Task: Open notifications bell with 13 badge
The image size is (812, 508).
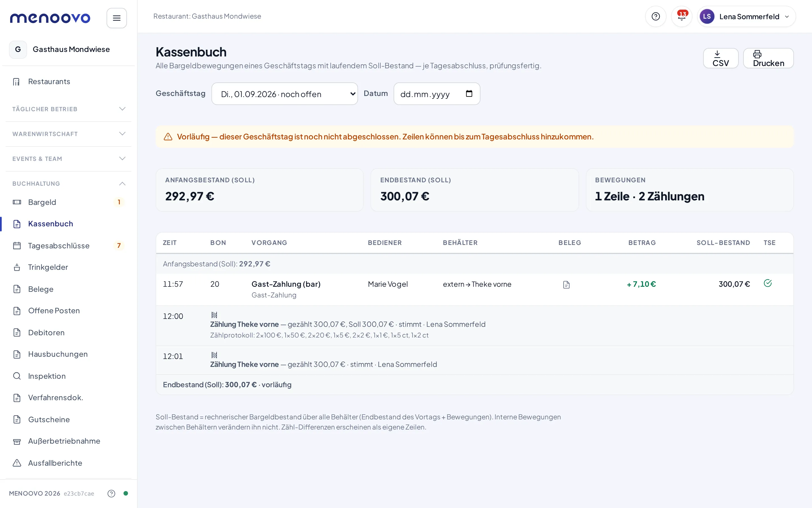Action: (681, 16)
